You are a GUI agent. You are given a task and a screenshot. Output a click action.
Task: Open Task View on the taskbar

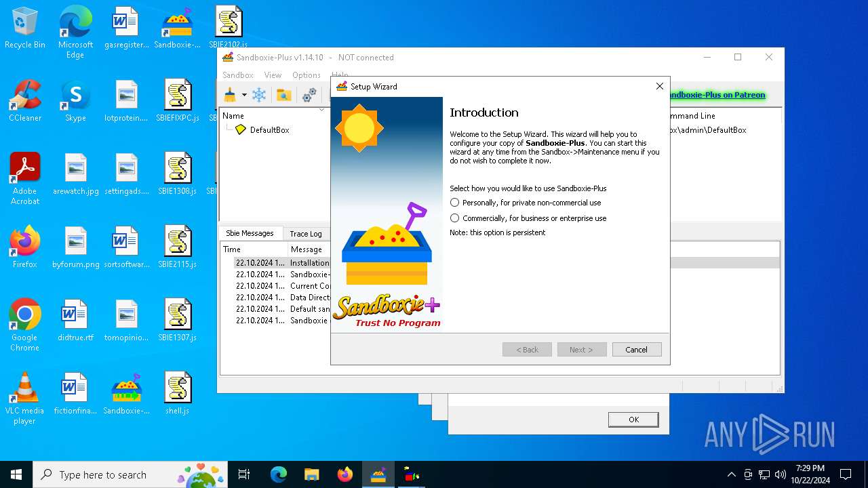click(x=244, y=474)
